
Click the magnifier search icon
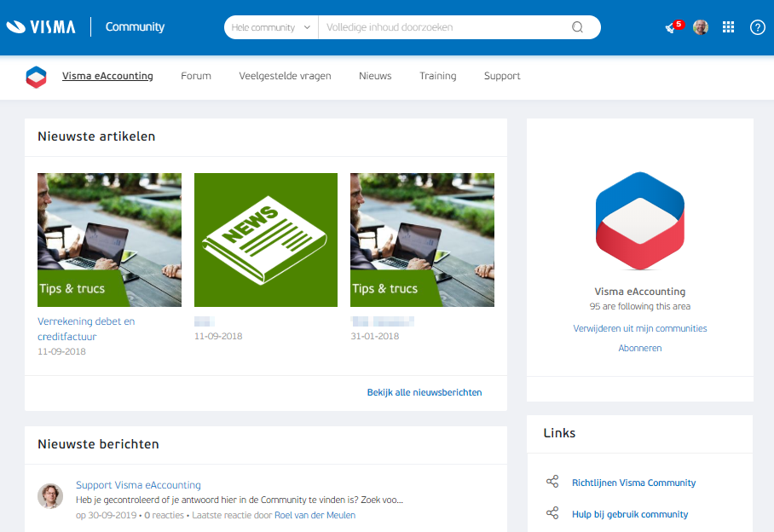click(x=578, y=27)
